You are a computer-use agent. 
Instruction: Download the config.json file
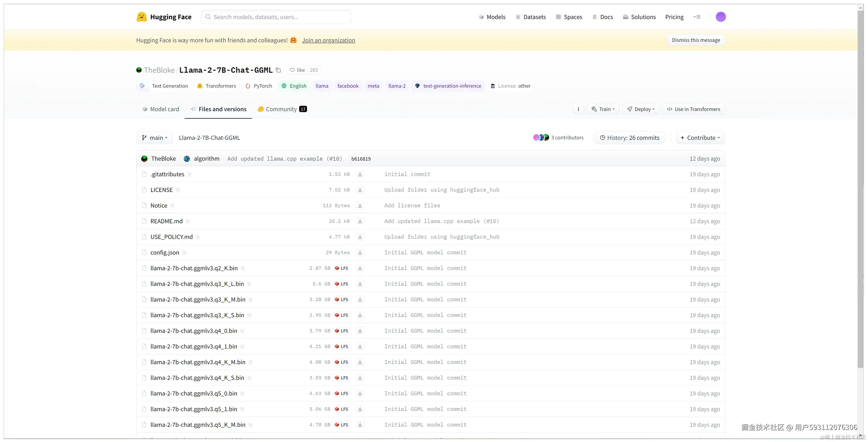[360, 253]
